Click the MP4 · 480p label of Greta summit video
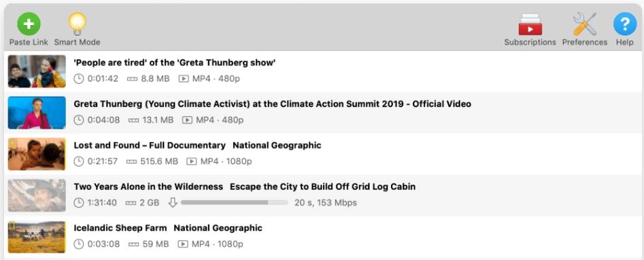 220,120
